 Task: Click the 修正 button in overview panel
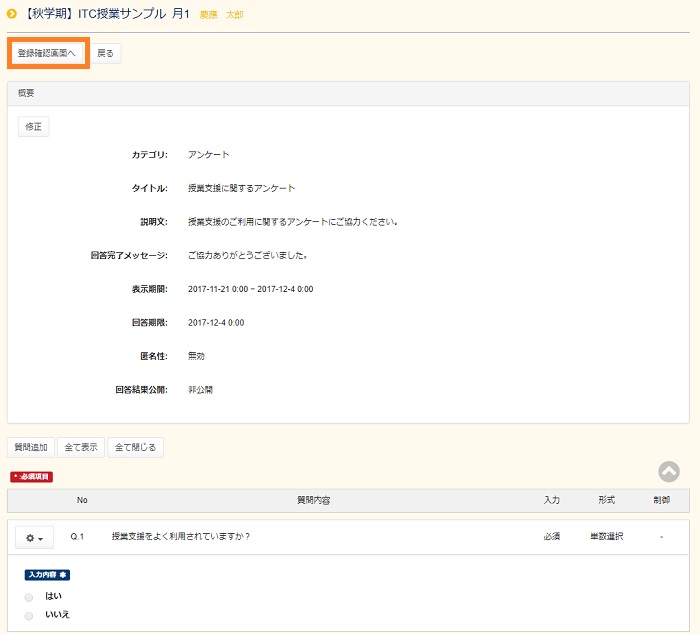point(33,127)
